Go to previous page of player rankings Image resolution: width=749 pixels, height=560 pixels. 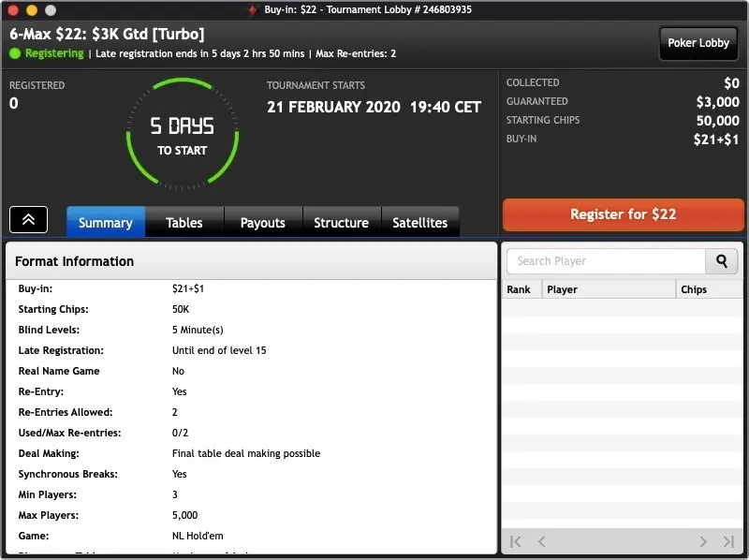tap(541, 541)
